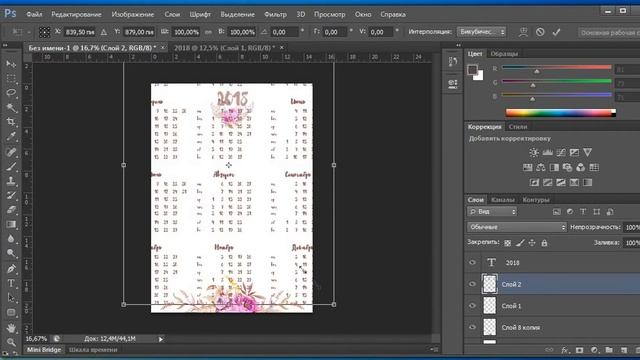Open the workspace switcher dropdown
The height and width of the screenshot is (360, 640).
pos(609,32)
